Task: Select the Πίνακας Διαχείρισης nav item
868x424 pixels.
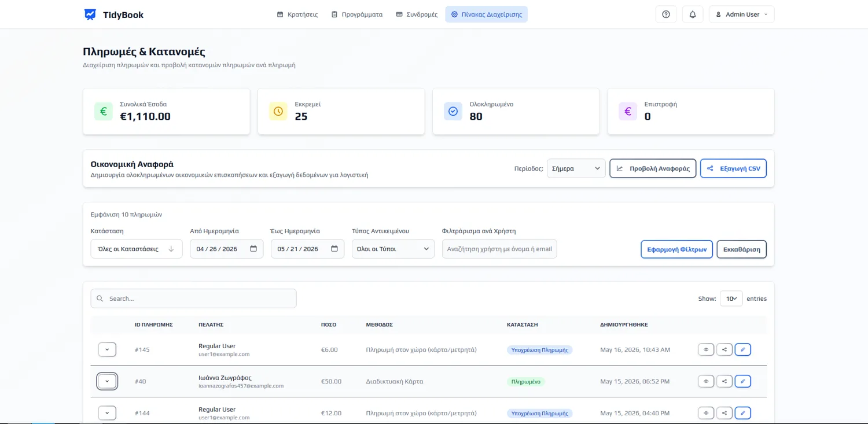Action: pos(487,14)
